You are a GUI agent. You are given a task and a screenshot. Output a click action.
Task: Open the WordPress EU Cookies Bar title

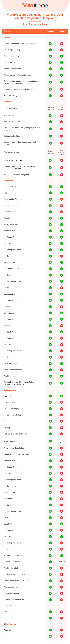(x=35, y=16)
